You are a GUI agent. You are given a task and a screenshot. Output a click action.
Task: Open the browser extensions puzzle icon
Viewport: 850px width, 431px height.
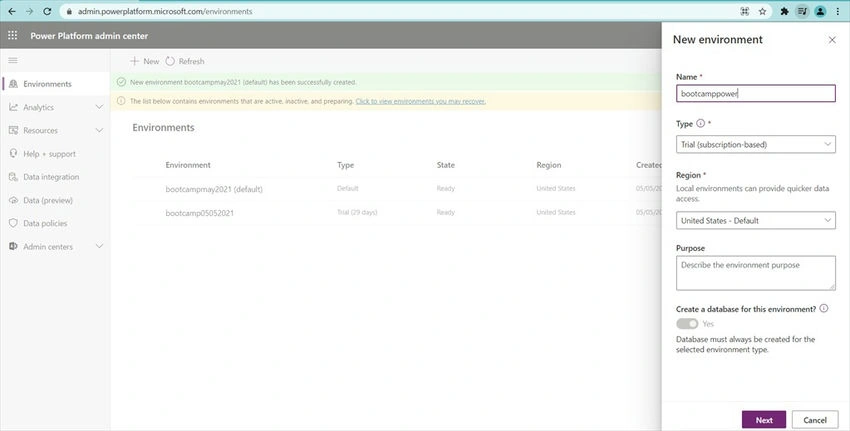pyautogui.click(x=784, y=11)
